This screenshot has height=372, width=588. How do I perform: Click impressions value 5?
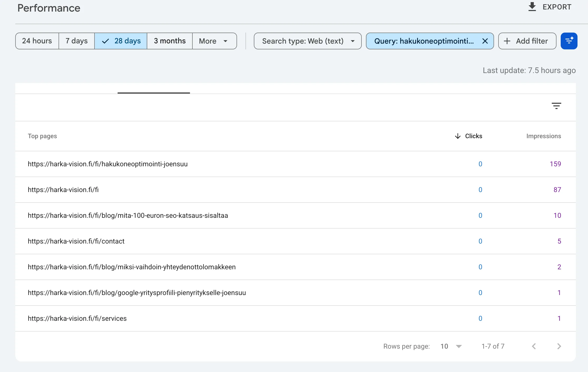(x=559, y=241)
